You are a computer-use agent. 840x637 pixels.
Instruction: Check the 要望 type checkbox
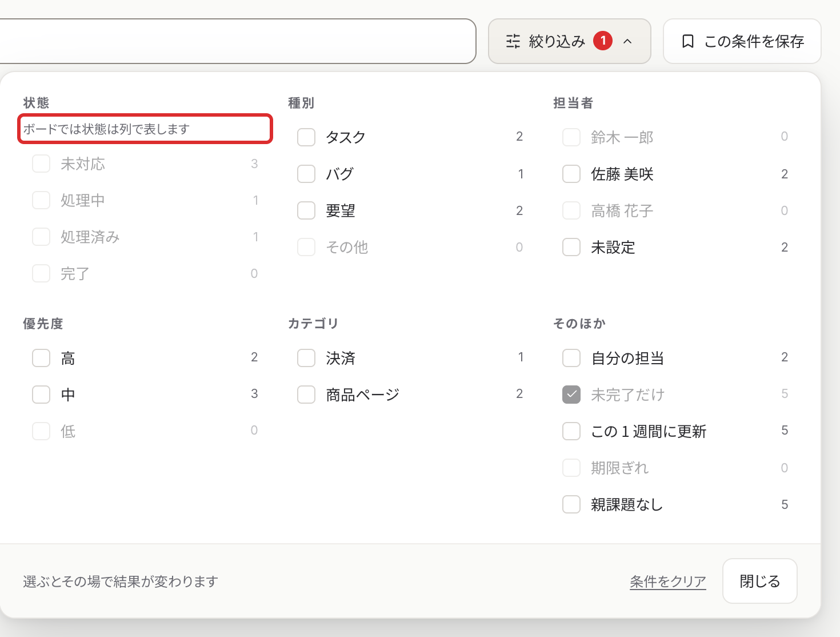pos(306,210)
